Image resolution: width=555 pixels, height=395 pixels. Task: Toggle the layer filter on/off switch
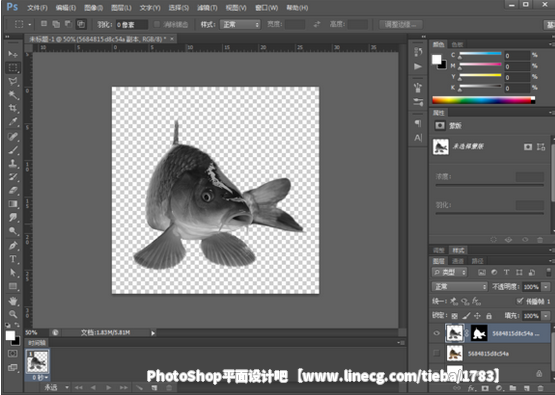[x=548, y=272]
